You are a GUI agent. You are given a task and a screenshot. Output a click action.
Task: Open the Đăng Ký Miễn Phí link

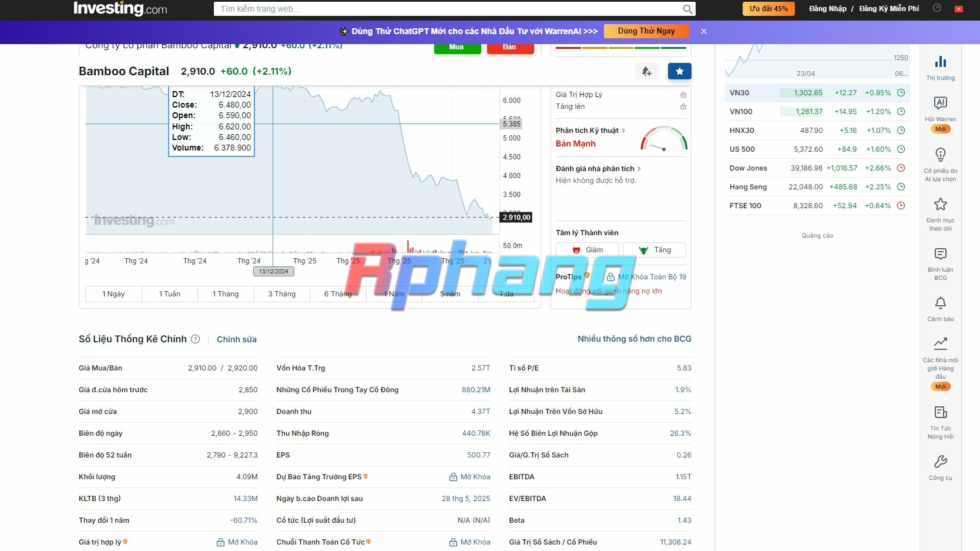point(889,9)
